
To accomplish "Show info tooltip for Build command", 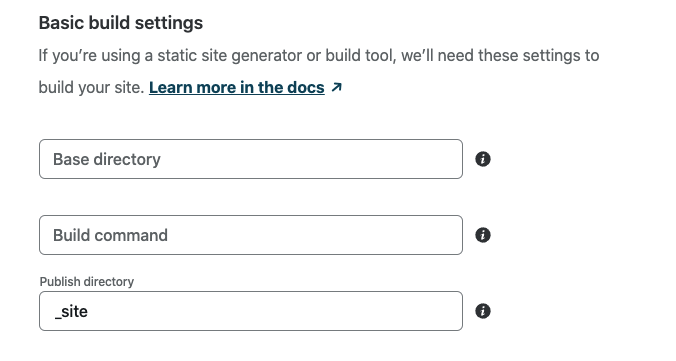I will coord(482,235).
